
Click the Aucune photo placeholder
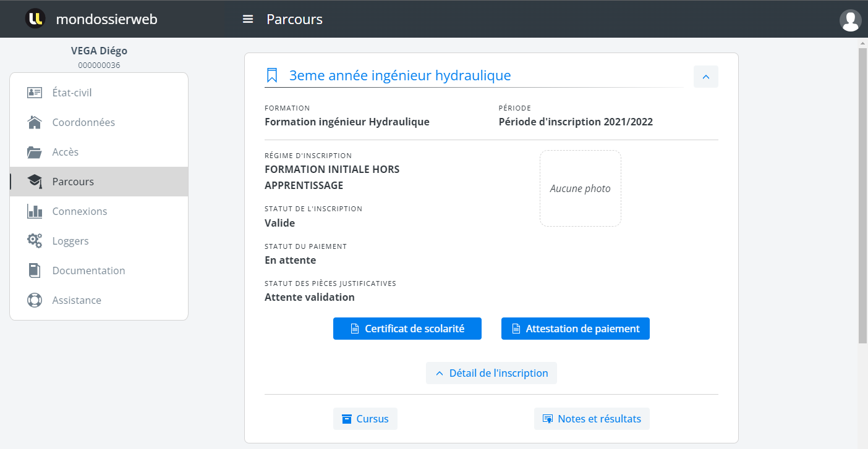tap(580, 188)
